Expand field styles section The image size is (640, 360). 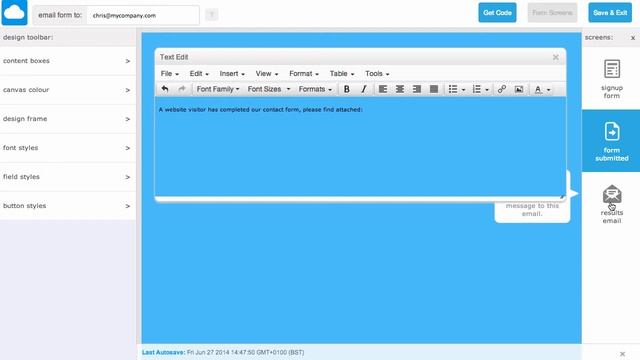click(68, 177)
